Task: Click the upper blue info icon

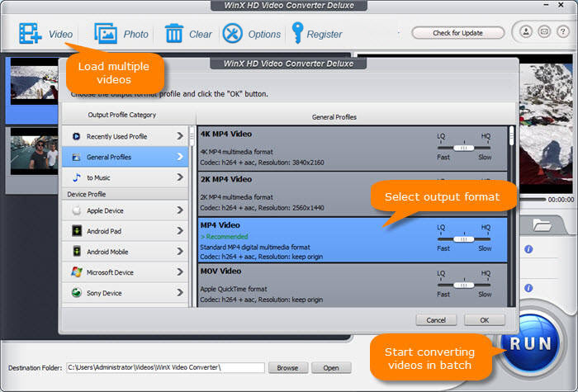Action: (x=528, y=249)
